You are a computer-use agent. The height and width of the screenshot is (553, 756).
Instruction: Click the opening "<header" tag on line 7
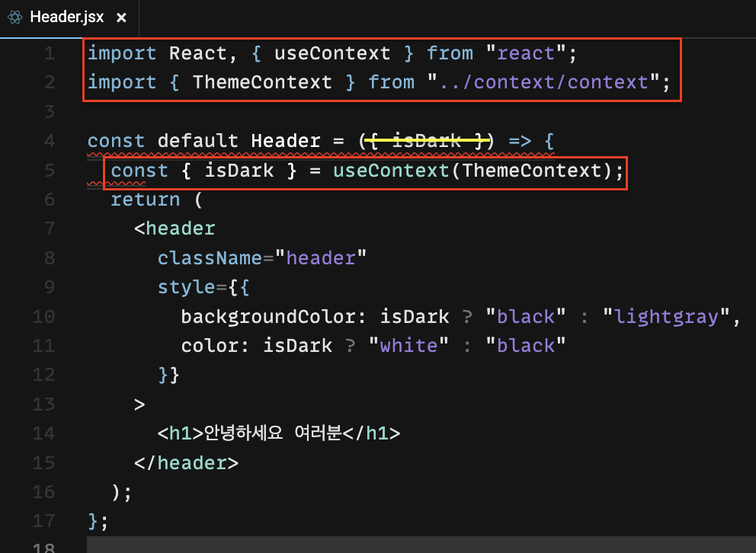[x=175, y=229]
